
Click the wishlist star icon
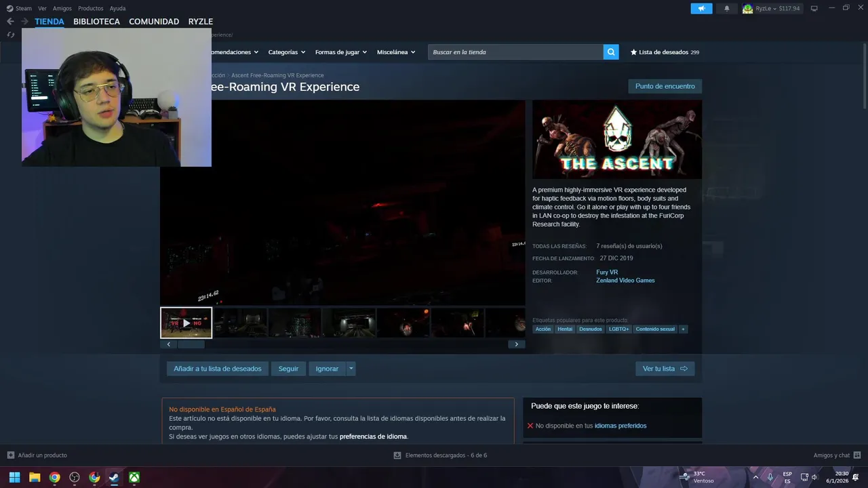[634, 52]
